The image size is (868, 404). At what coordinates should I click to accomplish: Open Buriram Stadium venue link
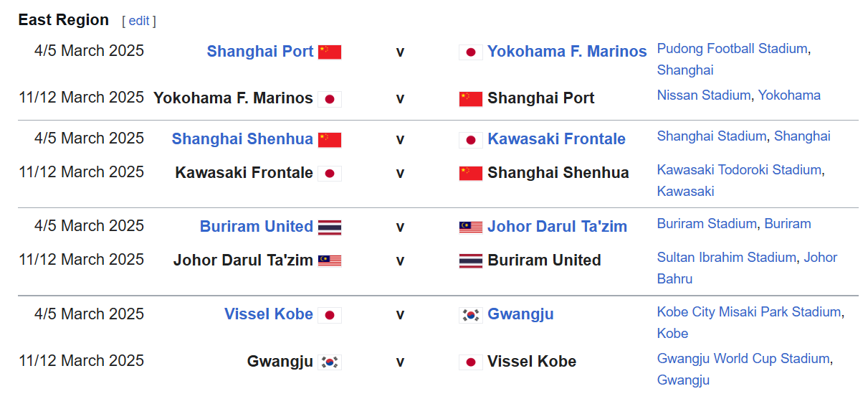coord(707,223)
